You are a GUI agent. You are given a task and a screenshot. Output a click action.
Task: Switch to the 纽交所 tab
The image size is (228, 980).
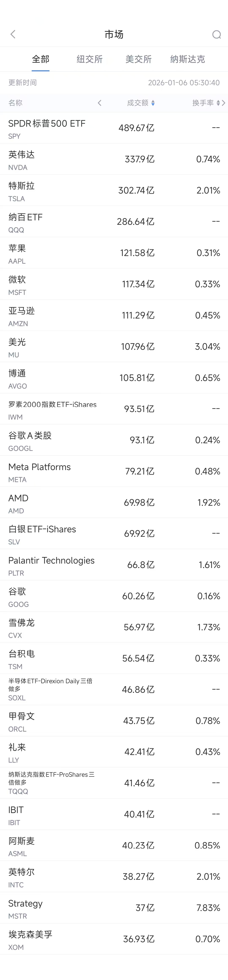click(89, 59)
